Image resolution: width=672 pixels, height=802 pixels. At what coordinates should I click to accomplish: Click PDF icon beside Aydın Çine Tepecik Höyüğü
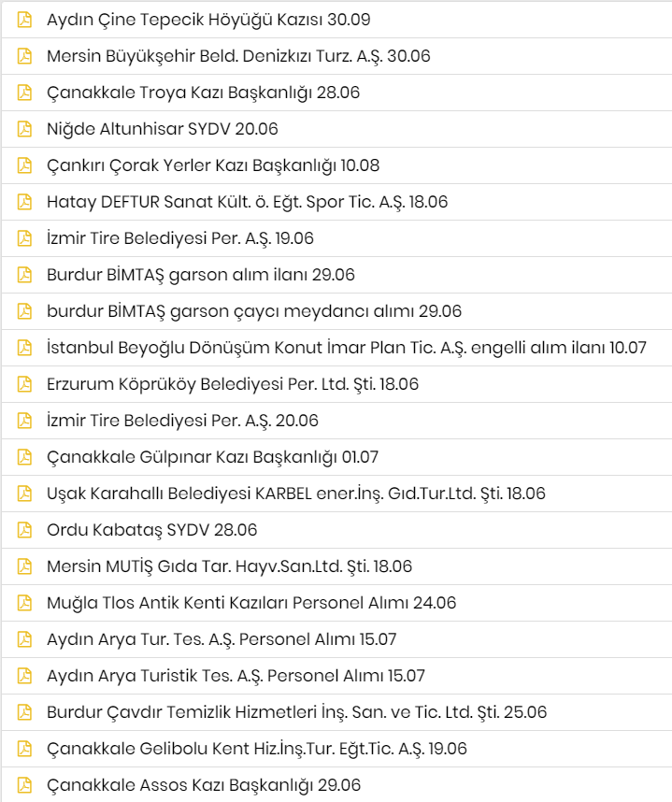click(x=24, y=20)
